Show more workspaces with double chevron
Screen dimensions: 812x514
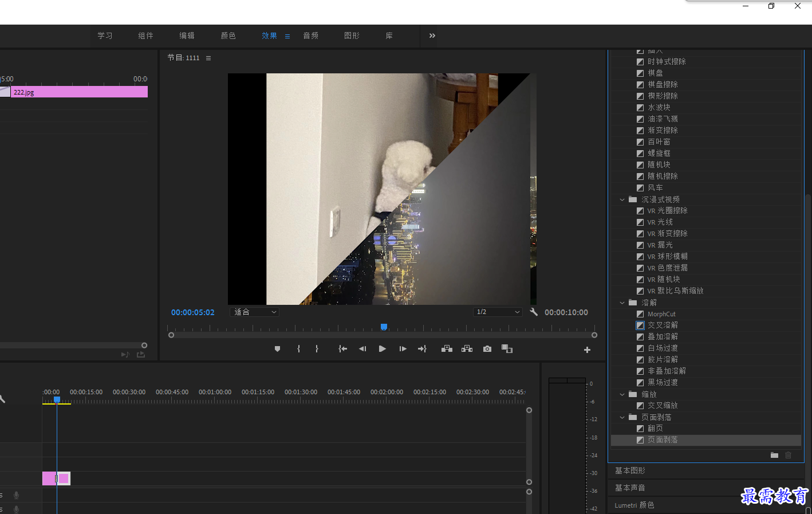[432, 36]
